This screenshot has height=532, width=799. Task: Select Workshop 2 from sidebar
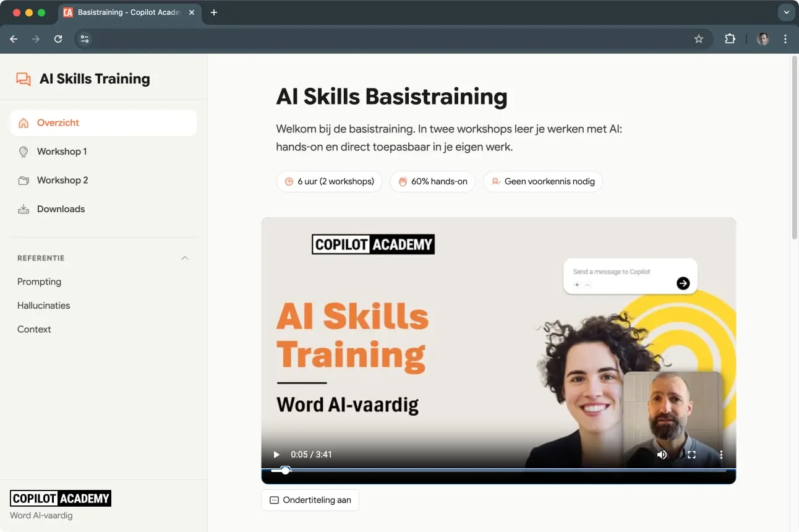62,180
